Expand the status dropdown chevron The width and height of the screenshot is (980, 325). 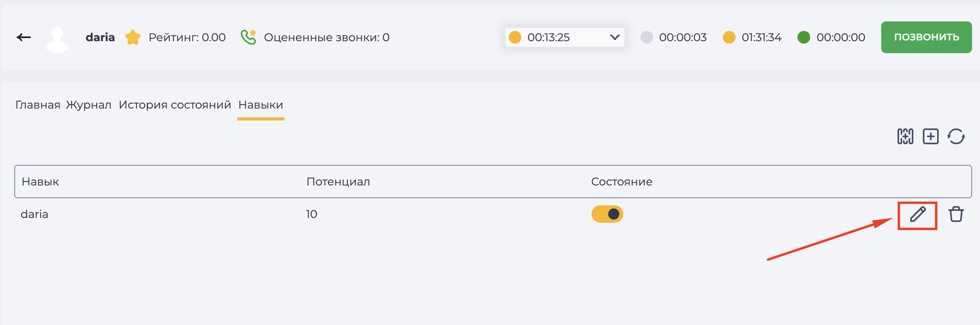[x=615, y=37]
